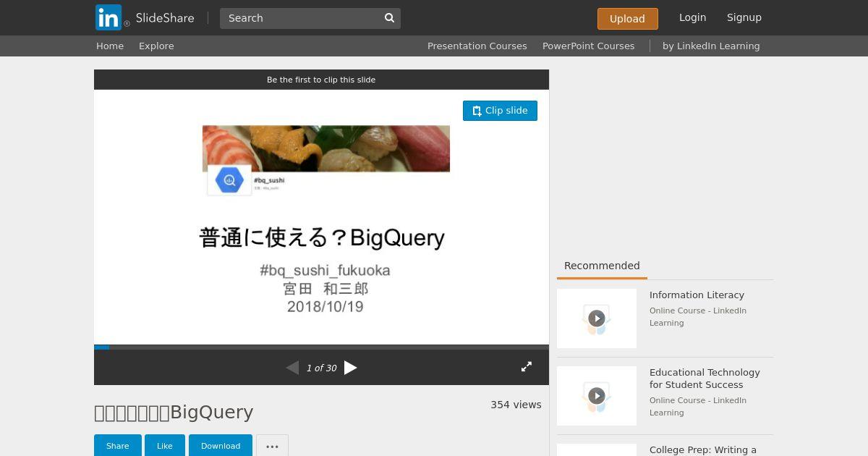Click the Clip slide button
Screen dimensions: 868x456
(x=500, y=111)
